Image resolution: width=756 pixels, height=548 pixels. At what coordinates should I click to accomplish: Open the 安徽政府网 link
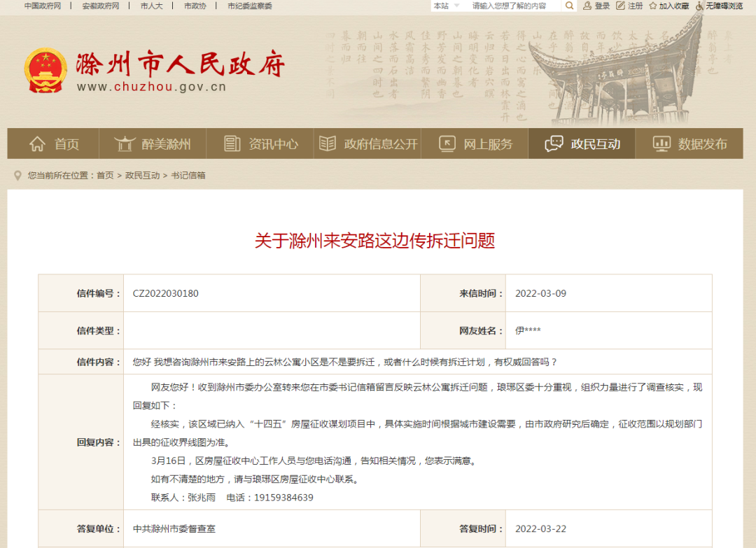point(101,6)
